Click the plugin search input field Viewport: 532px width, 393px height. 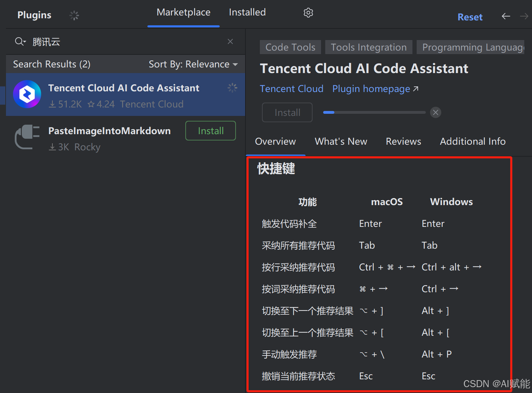pos(126,42)
